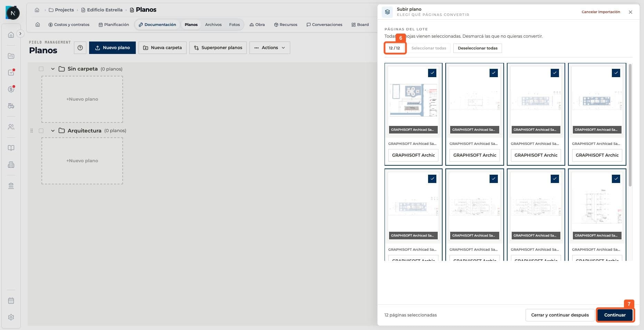The image size is (644, 330).
Task: Check the Arquitectura folder checkbox
Action: coord(41,131)
